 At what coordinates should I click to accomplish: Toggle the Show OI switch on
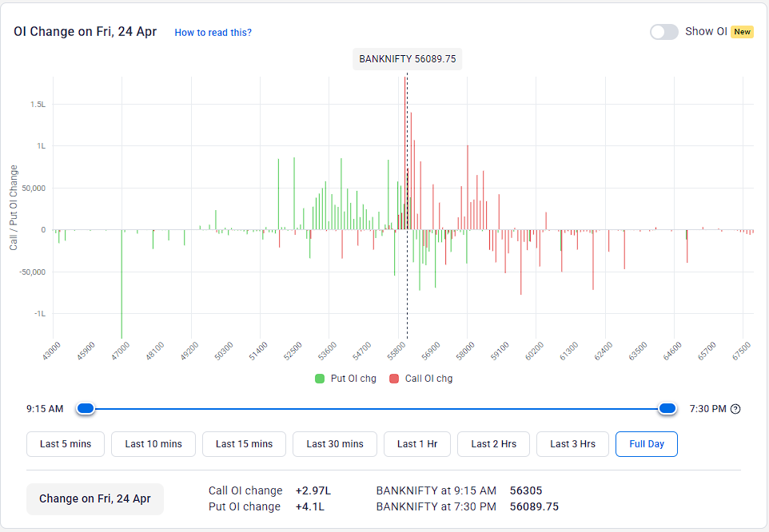(x=664, y=30)
